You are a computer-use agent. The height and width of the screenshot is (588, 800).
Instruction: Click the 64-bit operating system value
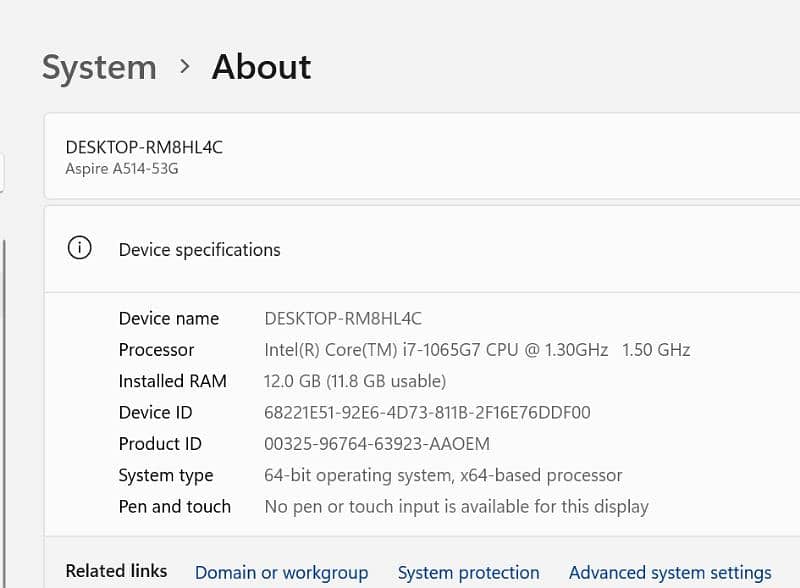443,475
